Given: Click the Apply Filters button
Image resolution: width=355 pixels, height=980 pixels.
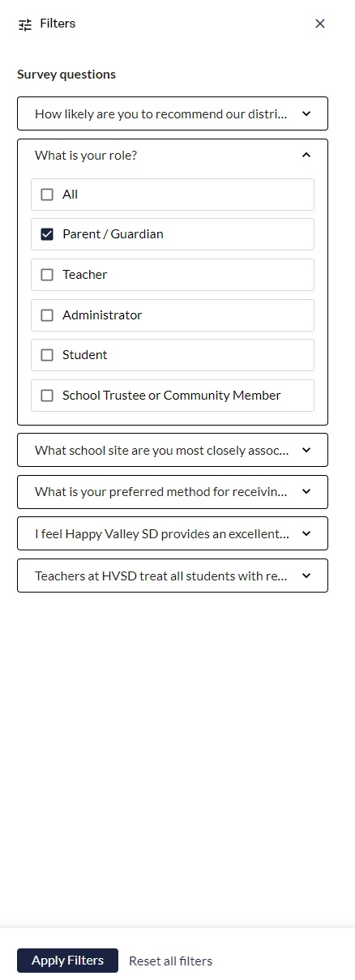Looking at the screenshot, I should (x=67, y=961).
